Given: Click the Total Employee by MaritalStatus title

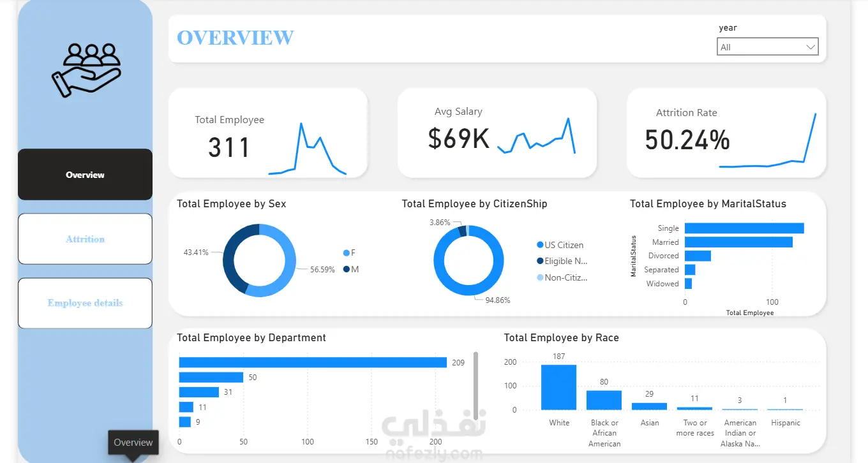Looking at the screenshot, I should tap(708, 204).
